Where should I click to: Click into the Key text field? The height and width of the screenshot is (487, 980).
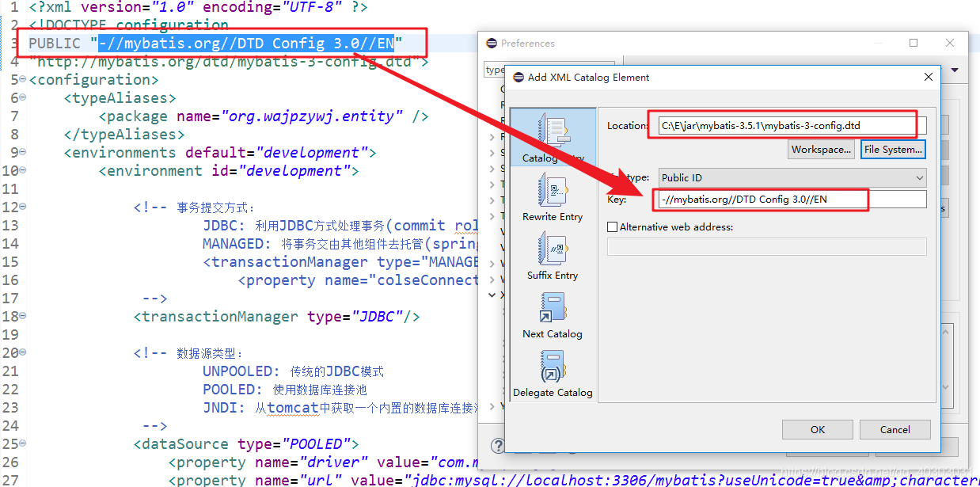coord(792,200)
